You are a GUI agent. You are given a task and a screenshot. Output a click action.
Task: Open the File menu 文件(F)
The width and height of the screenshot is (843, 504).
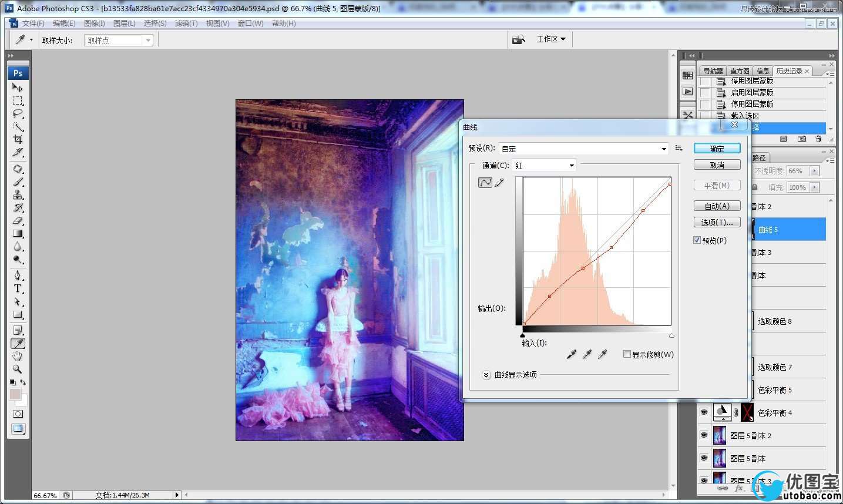pyautogui.click(x=33, y=23)
